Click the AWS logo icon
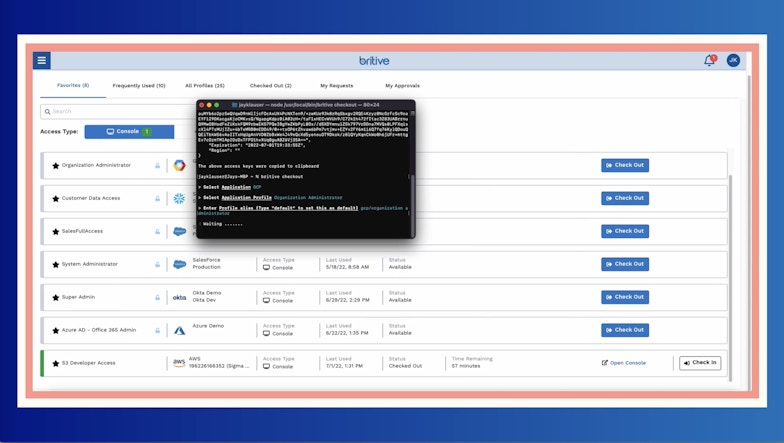The height and width of the screenshot is (443, 784). [179, 363]
